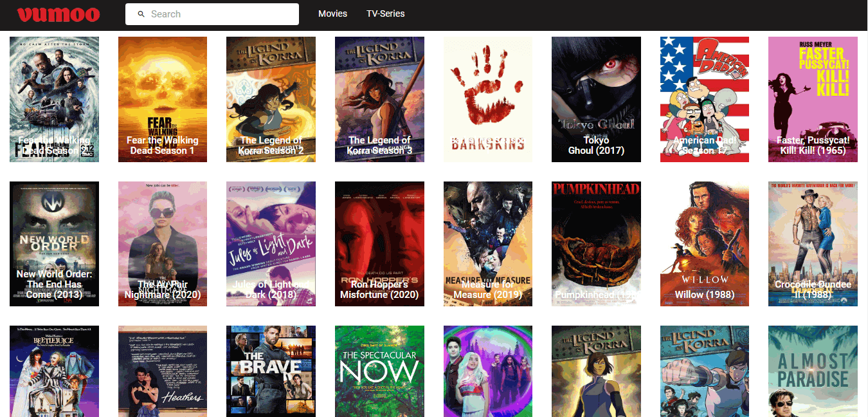Open Faster, Pussycat! Kill! Kill! (1965)
The height and width of the screenshot is (417, 868).
coord(813,99)
